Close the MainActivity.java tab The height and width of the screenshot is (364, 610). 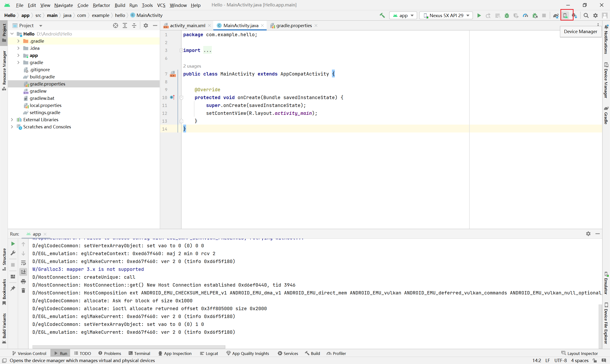262,25
